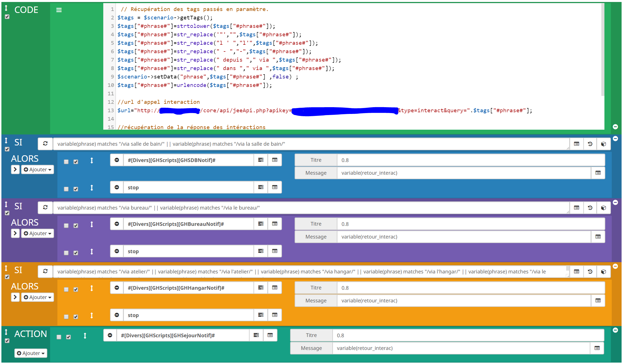The width and height of the screenshot is (623, 364).
Task: Open Ajouter dropdown in bureau ALORS
Action: (x=37, y=233)
